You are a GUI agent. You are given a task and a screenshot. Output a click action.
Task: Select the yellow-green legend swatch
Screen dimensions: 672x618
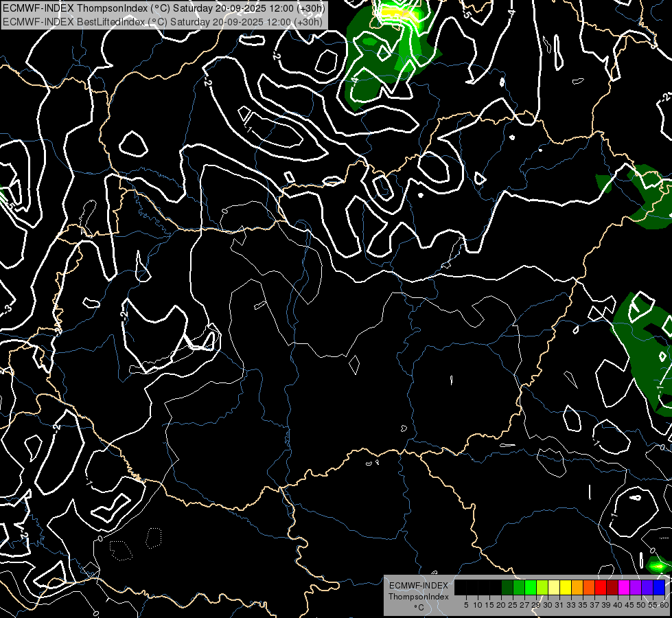click(542, 587)
